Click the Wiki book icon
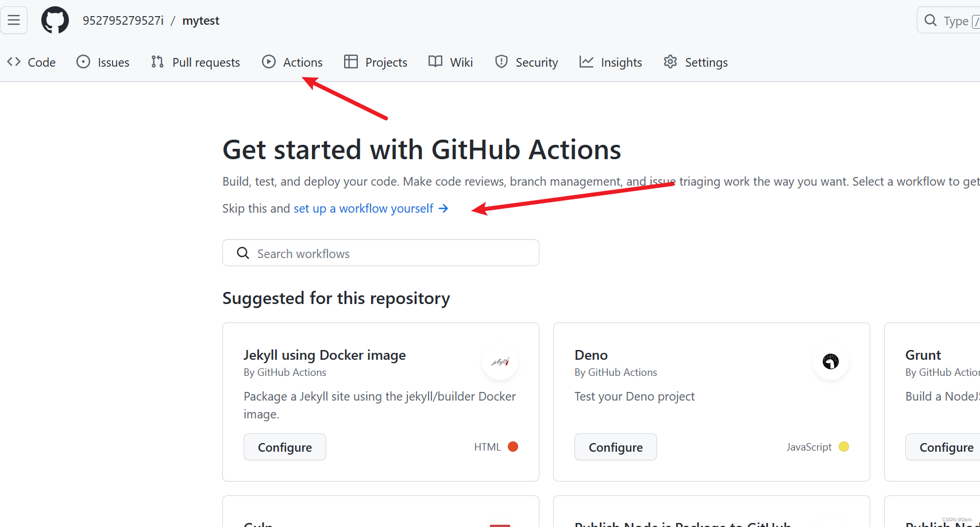This screenshot has width=980, height=527. click(x=435, y=62)
